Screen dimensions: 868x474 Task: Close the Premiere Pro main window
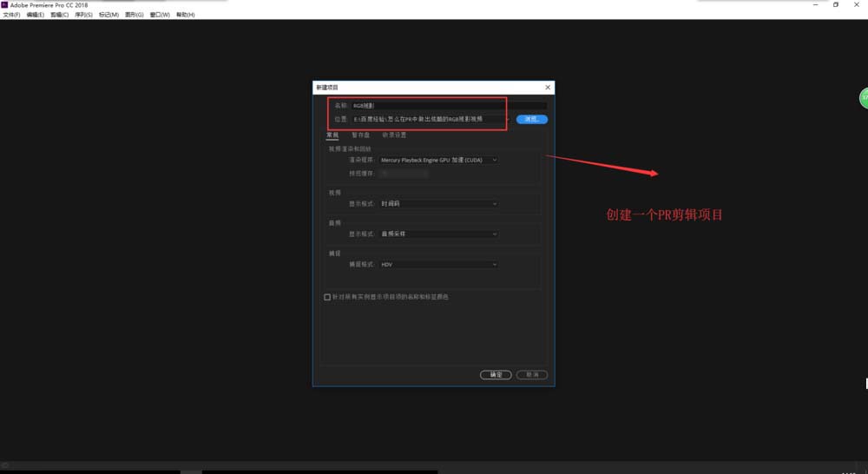857,4
